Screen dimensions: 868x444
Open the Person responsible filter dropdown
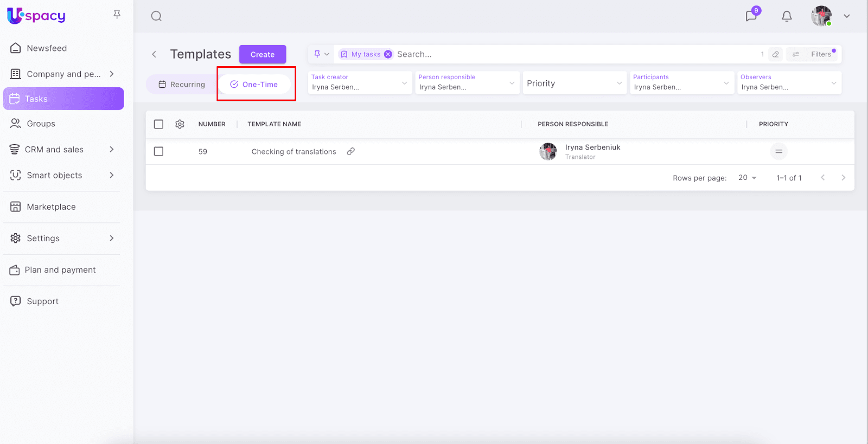[467, 83]
